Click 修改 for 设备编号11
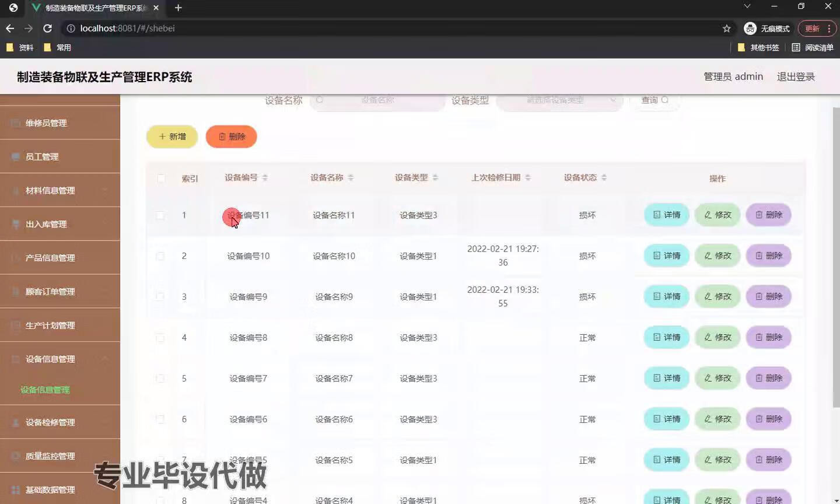 pos(717,215)
